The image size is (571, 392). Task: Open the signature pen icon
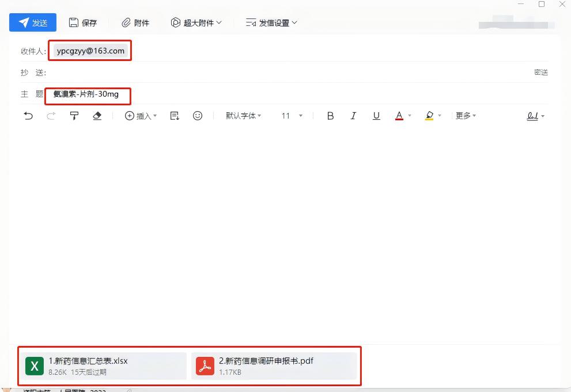pyautogui.click(x=533, y=116)
